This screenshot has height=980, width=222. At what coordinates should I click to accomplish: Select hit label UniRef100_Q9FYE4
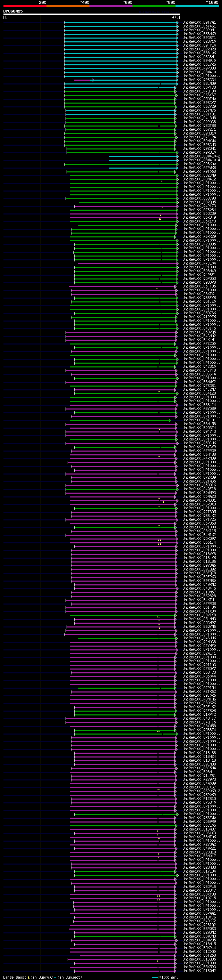[x=199, y=45]
